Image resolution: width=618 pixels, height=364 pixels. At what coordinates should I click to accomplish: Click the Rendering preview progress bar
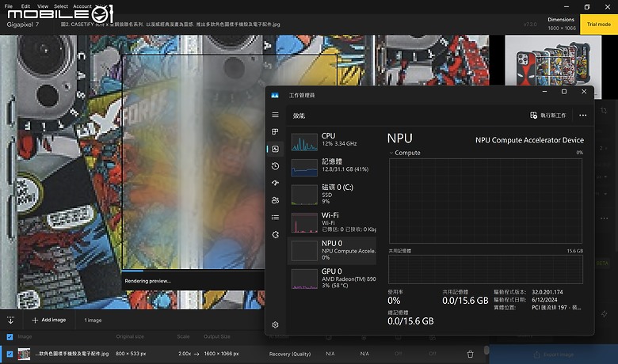click(193, 271)
